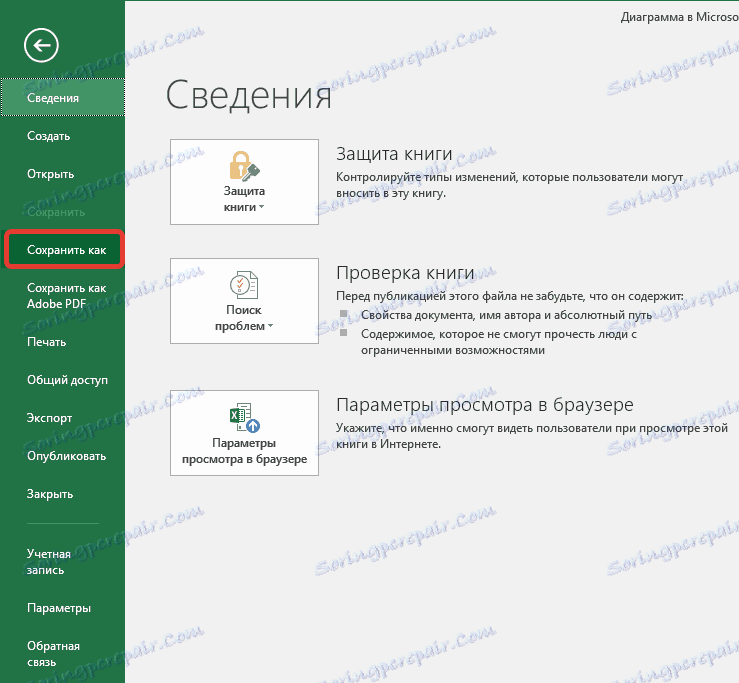Click the padlock and key icon

click(244, 166)
